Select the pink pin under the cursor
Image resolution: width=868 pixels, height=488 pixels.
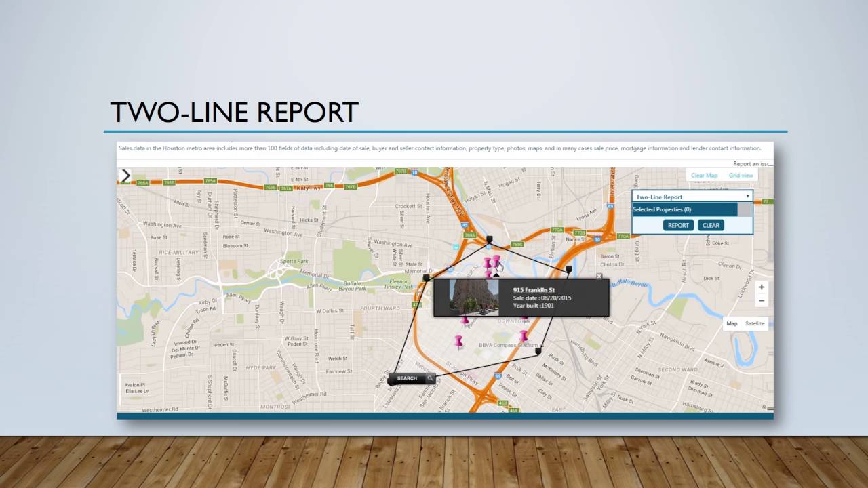tap(496, 262)
